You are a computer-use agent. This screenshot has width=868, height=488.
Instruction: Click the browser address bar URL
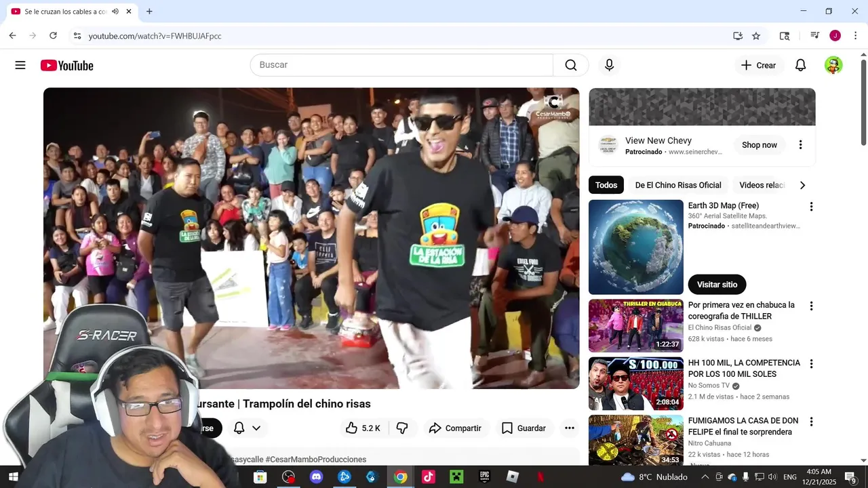(x=155, y=36)
